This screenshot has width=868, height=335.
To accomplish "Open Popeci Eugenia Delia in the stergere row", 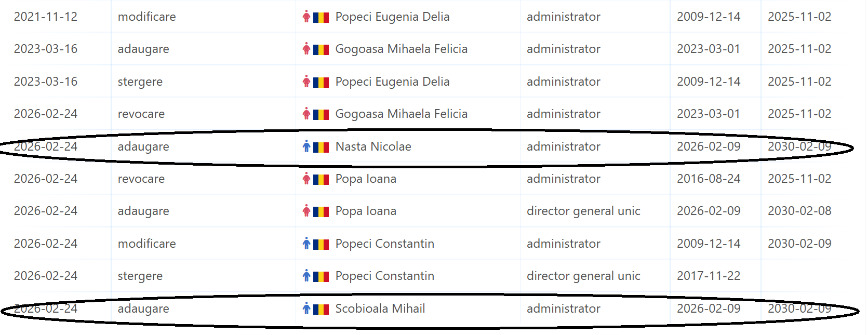I will (x=392, y=82).
